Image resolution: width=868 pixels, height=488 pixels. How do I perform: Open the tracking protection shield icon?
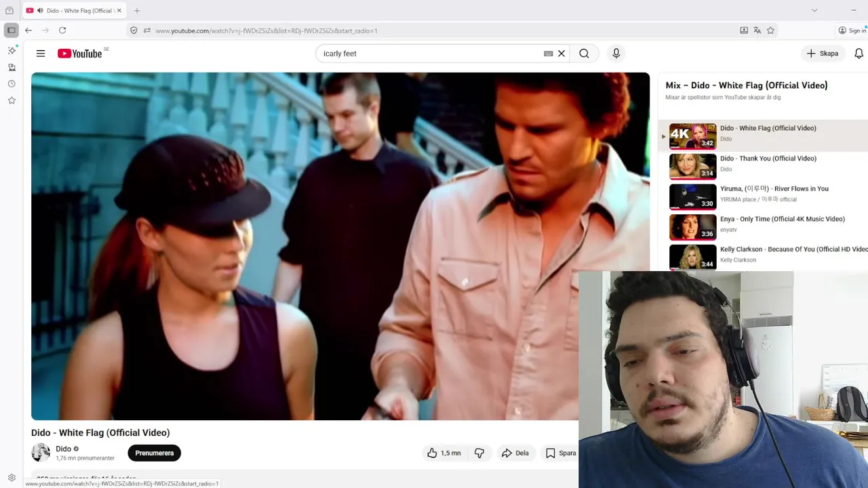coord(134,30)
